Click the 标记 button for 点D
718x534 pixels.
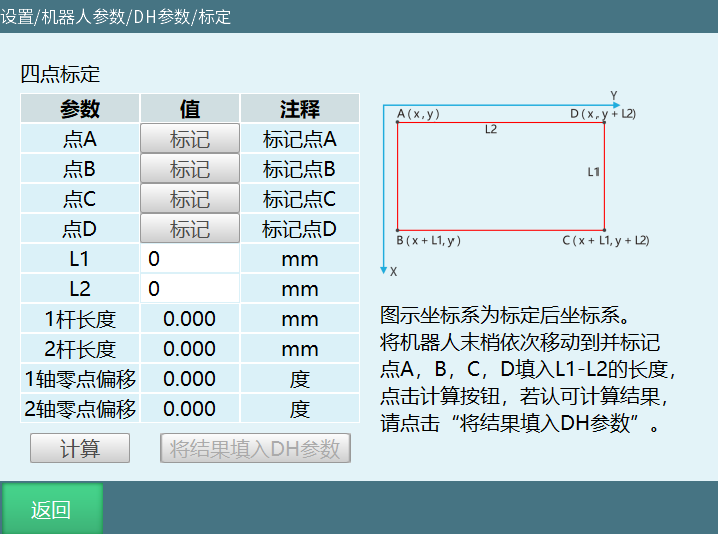point(190,229)
